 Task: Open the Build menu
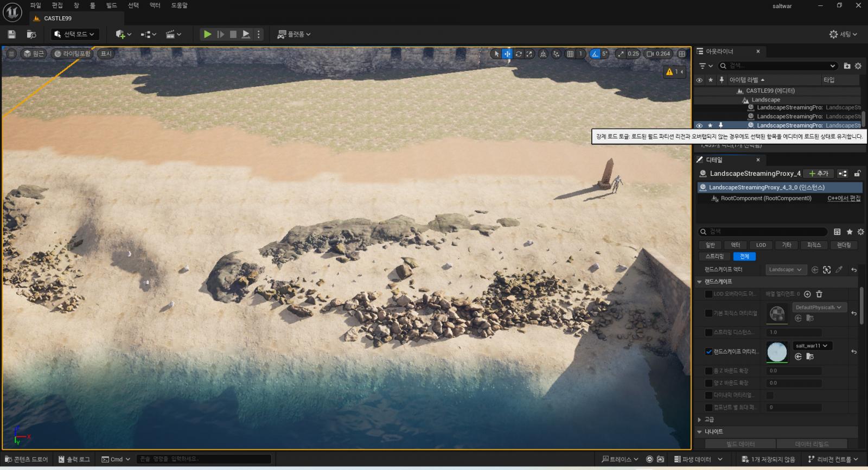tap(111, 5)
